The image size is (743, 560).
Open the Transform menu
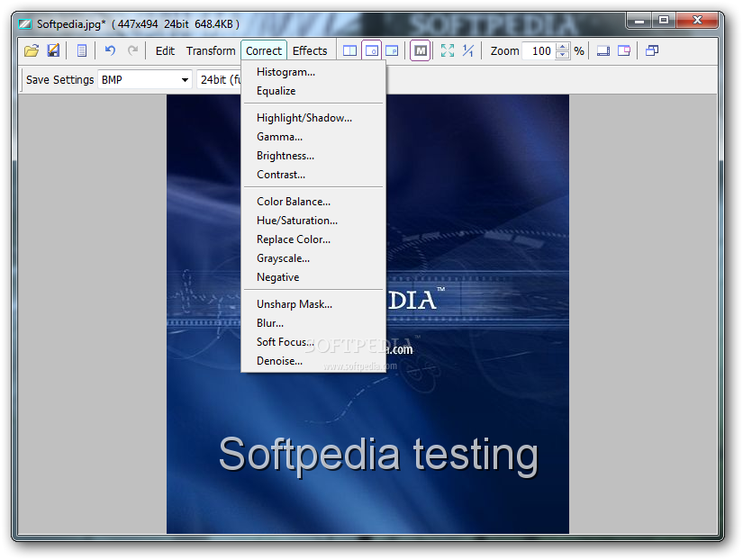click(x=211, y=50)
